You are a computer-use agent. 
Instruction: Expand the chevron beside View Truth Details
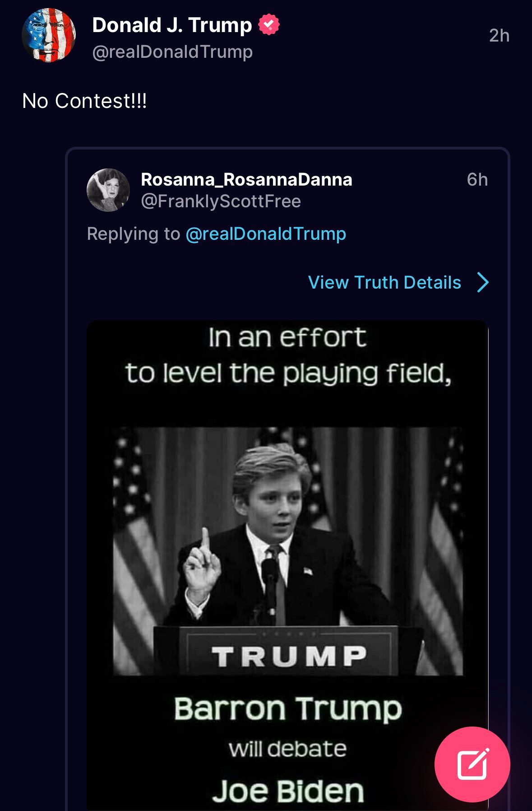click(483, 283)
